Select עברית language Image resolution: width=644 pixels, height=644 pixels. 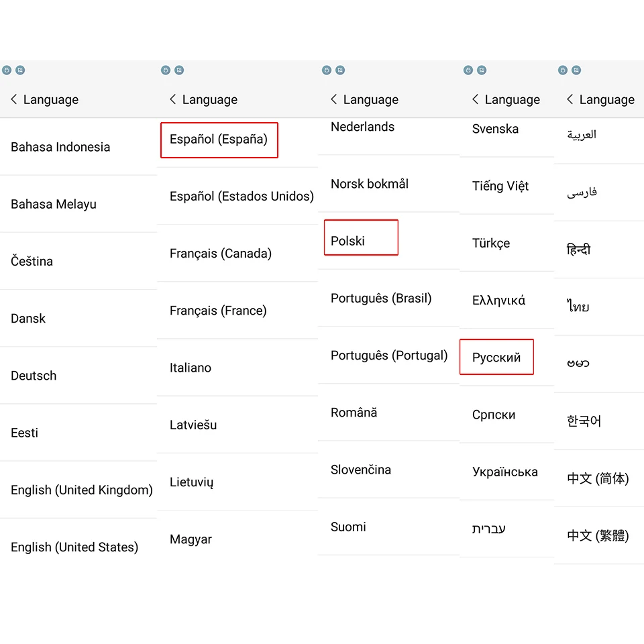click(506, 529)
